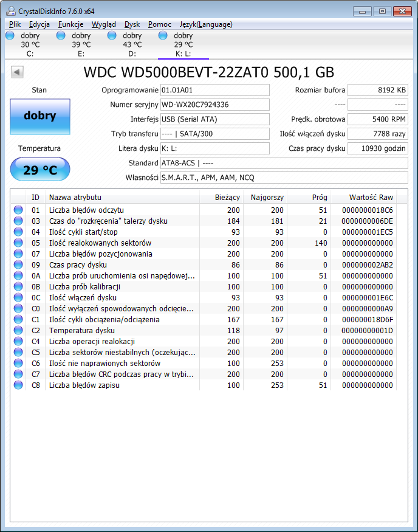The height and width of the screenshot is (532, 418).
Task: Click status orb for attribute C2 temperature
Action: [18, 331]
